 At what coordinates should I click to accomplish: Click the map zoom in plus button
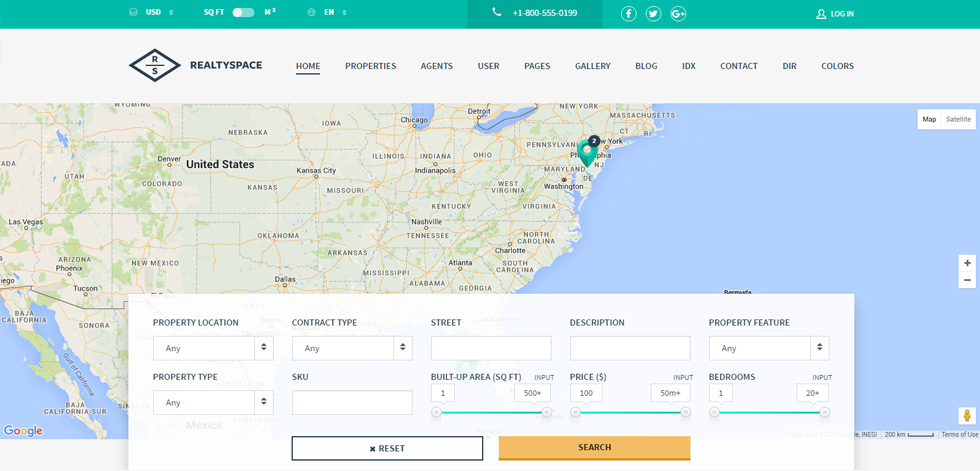tap(967, 263)
